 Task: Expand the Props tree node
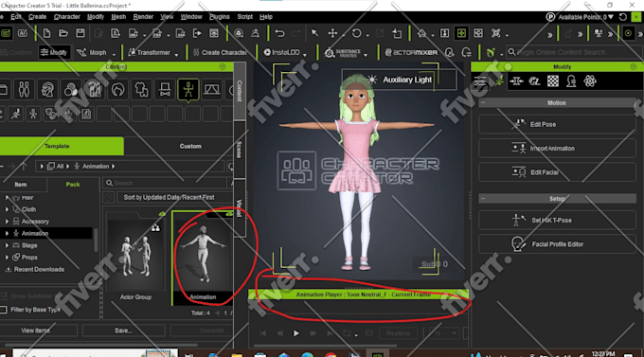coord(7,258)
